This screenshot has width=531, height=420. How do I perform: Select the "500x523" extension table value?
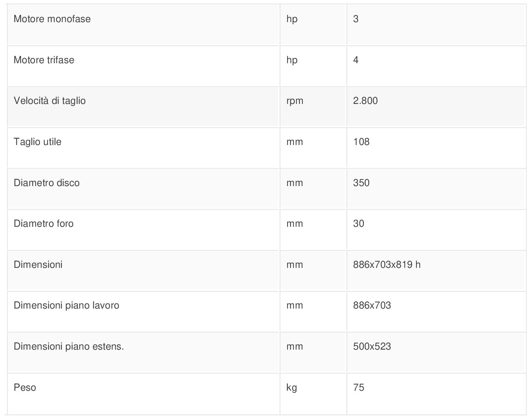pyautogui.click(x=372, y=346)
